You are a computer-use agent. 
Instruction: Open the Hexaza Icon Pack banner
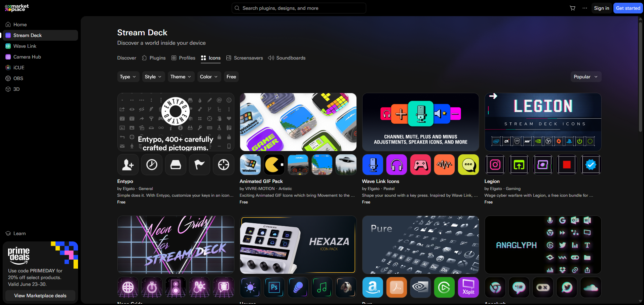[298, 245]
